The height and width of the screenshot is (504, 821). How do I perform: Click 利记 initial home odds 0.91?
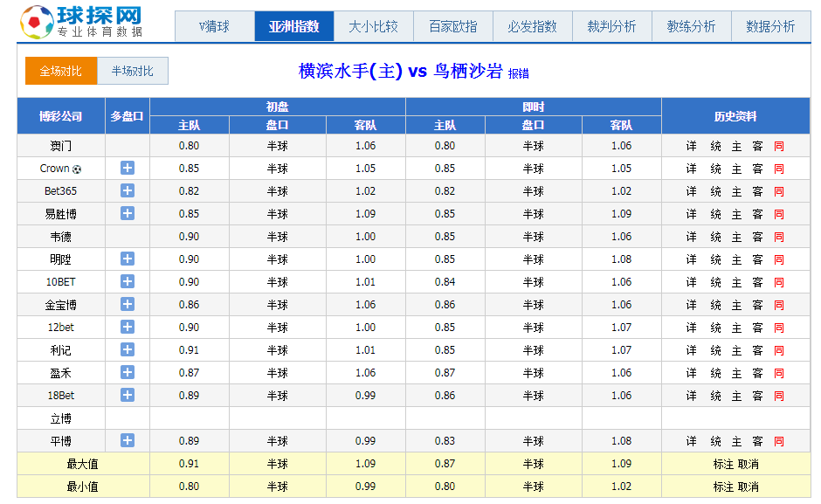[189, 350]
